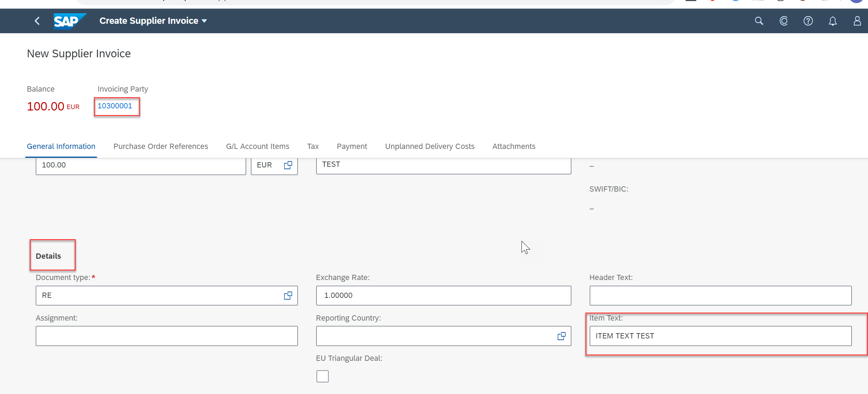Open value help for Reporting Country field
The image size is (868, 394).
[561, 336]
